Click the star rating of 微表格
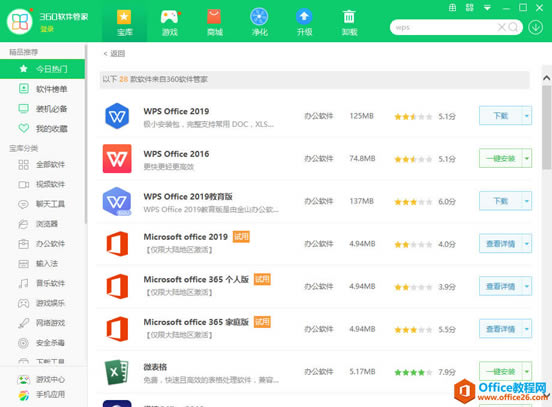This screenshot has height=407, width=552. click(413, 372)
